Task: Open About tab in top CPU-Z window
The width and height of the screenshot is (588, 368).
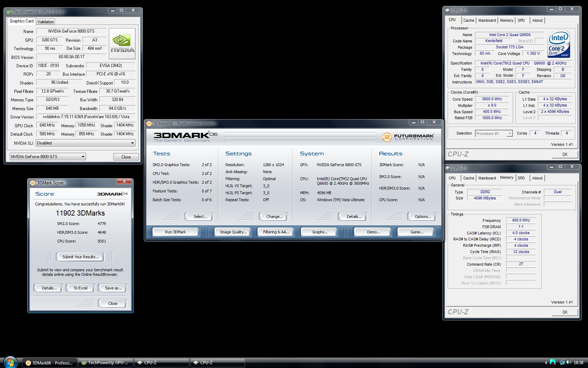Action: point(537,20)
